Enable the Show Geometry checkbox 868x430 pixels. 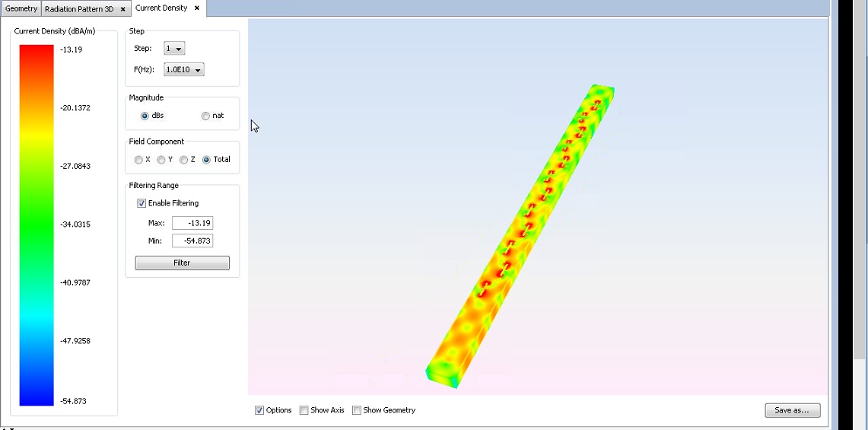coord(357,410)
